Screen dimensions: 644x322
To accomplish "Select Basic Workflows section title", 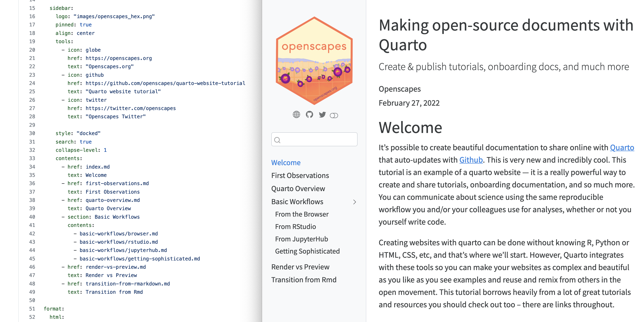I will coord(297,202).
